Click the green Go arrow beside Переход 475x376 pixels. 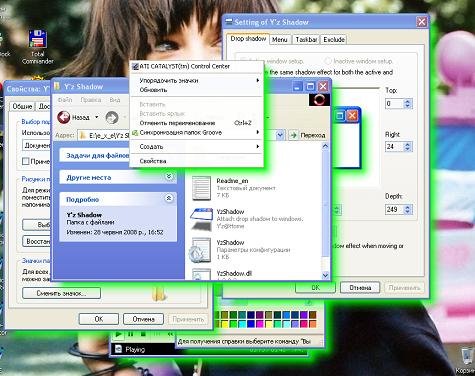pyautogui.click(x=293, y=135)
